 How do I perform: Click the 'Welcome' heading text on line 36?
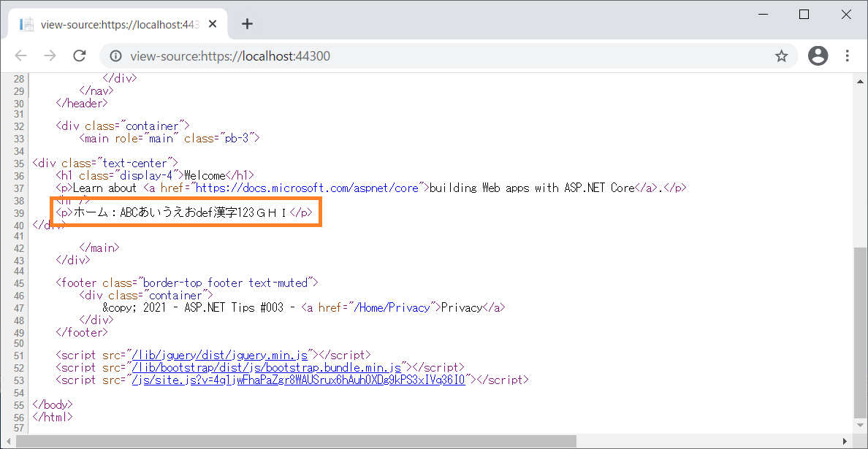coord(205,176)
